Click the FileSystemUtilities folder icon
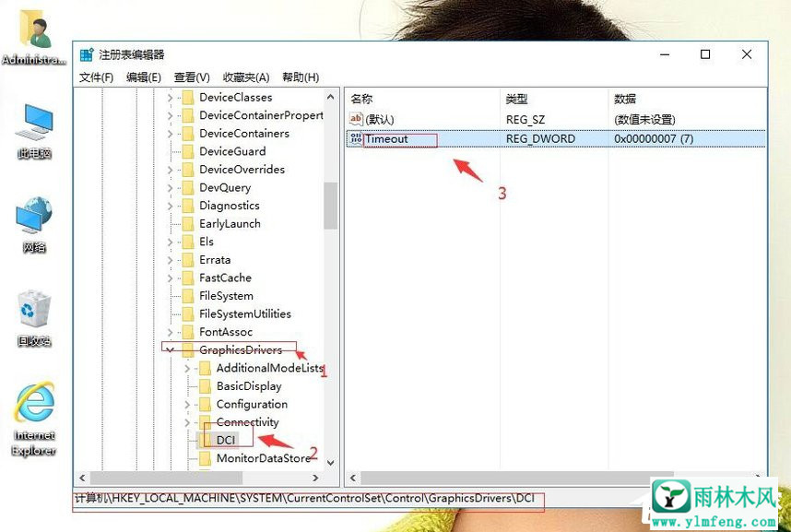This screenshot has width=791, height=532. click(x=188, y=314)
